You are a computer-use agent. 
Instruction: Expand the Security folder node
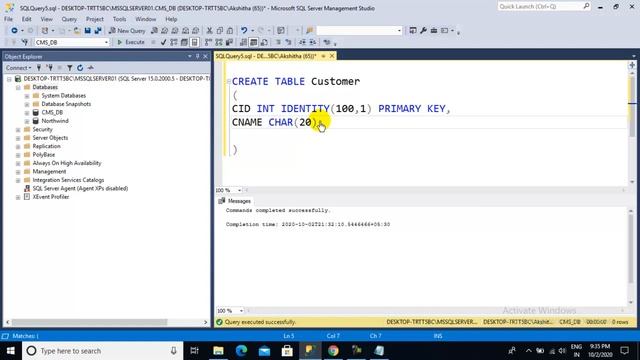click(18, 129)
